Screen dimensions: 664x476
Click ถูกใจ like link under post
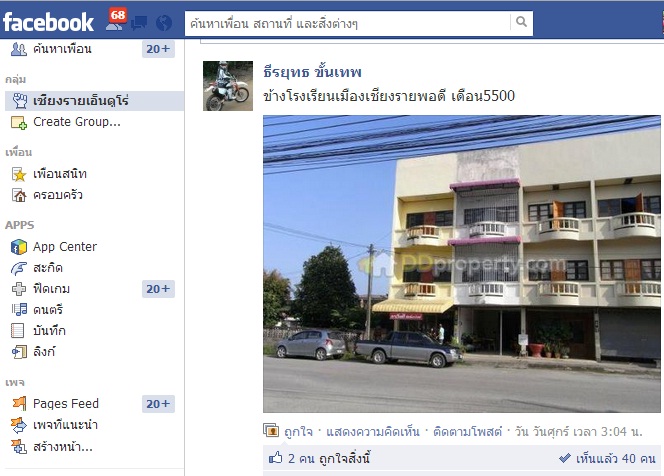tap(298, 432)
